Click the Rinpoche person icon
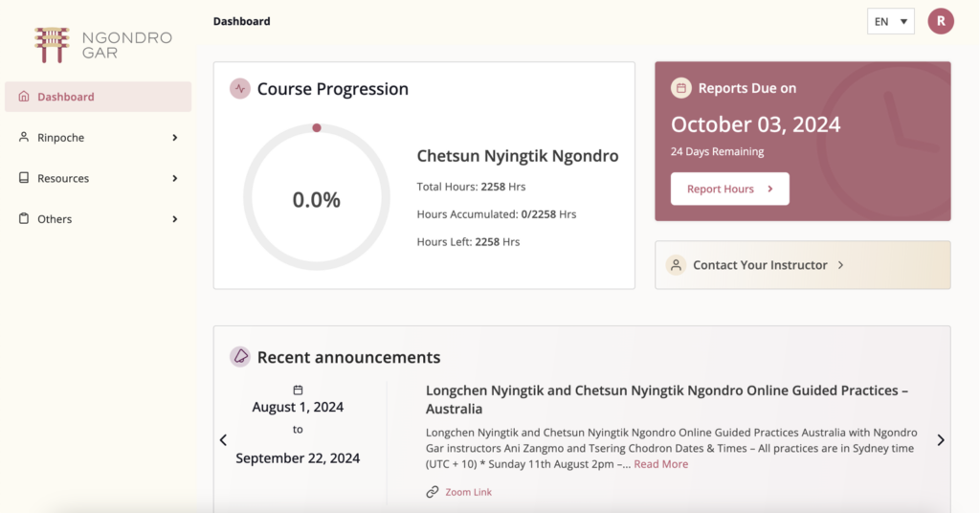Screen dimensions: 980x513 (x=24, y=138)
